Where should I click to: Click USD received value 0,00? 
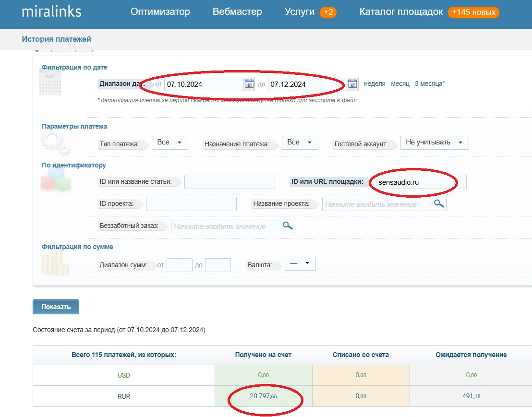[263, 375]
